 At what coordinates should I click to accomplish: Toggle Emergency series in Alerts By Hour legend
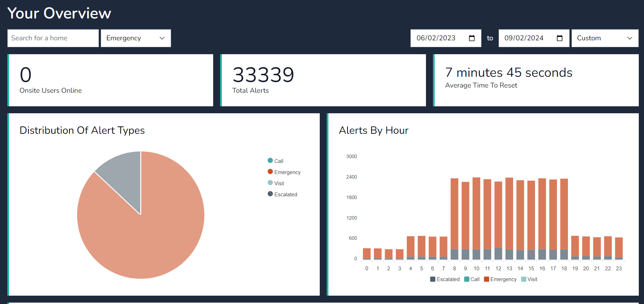500,279
